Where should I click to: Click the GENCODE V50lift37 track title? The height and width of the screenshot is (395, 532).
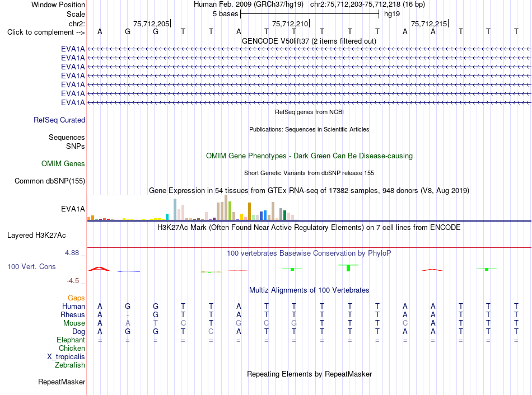309,41
